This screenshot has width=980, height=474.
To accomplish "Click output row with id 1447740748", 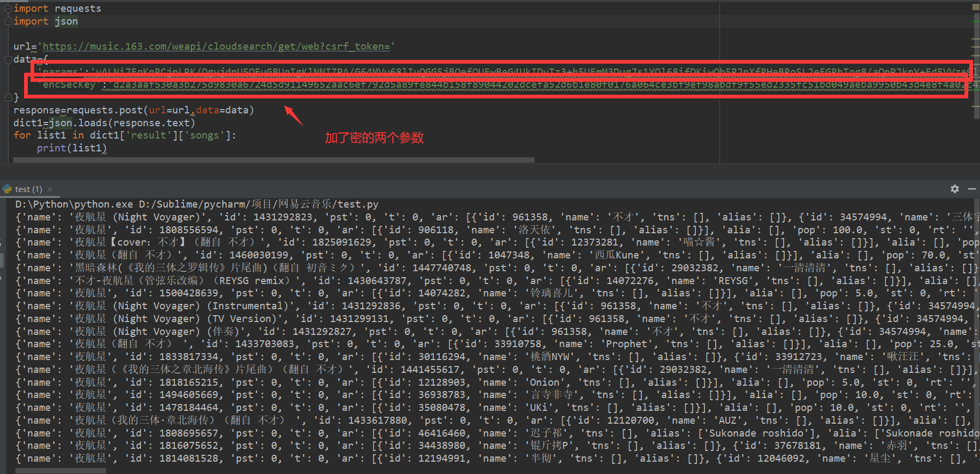I will pos(497,268).
